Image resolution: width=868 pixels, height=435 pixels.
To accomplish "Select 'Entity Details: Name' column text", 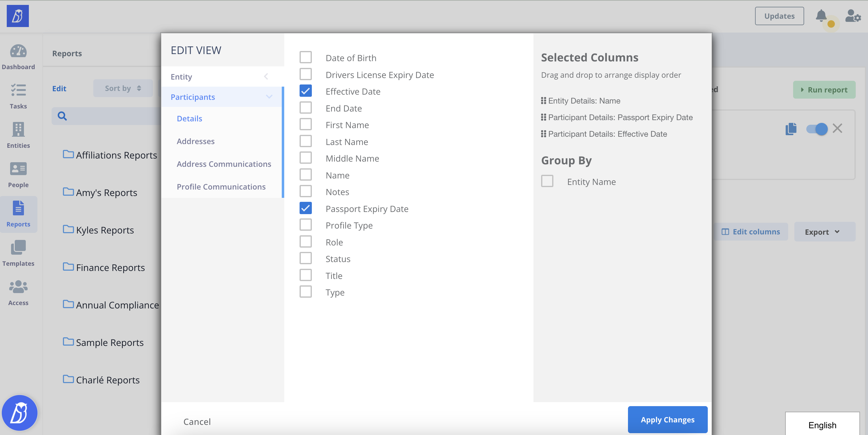I will pyautogui.click(x=584, y=101).
